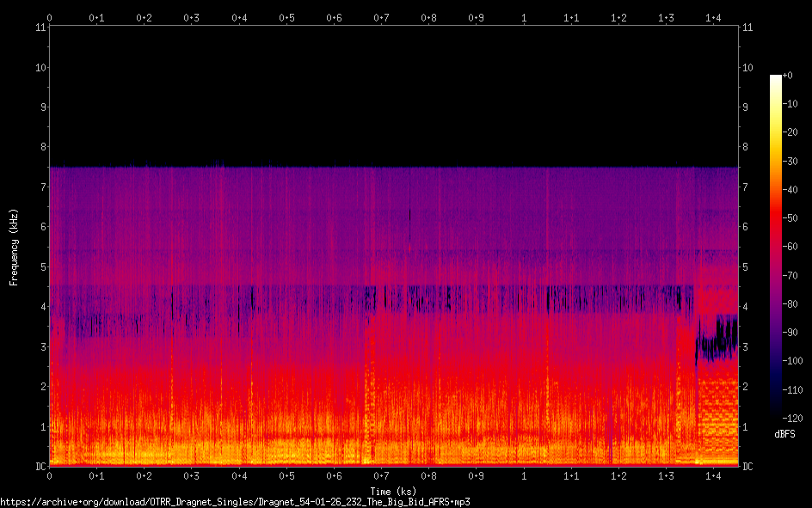
Task: Click the 0.2 tick on the top time axis
Action: (144, 17)
